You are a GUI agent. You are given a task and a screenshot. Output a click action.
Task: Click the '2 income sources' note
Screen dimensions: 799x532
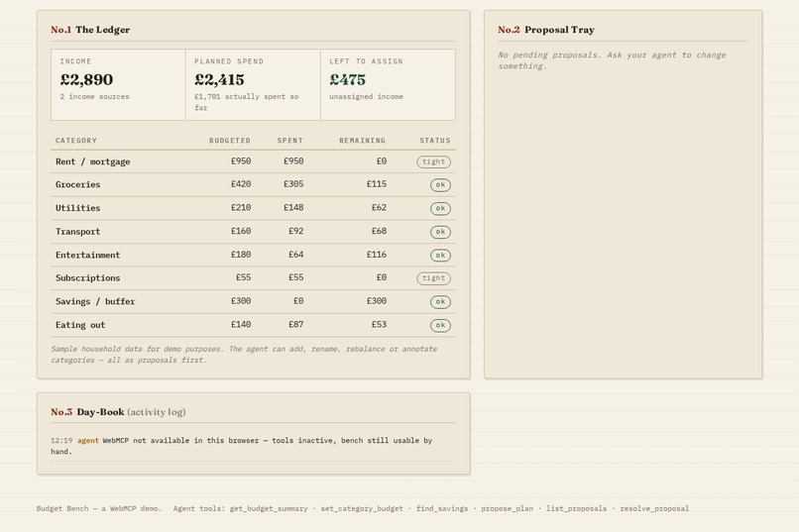point(95,96)
